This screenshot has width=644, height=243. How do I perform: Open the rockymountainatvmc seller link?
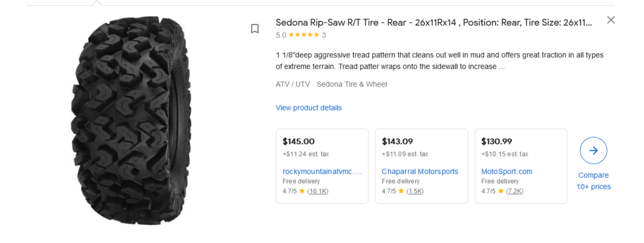(x=322, y=171)
